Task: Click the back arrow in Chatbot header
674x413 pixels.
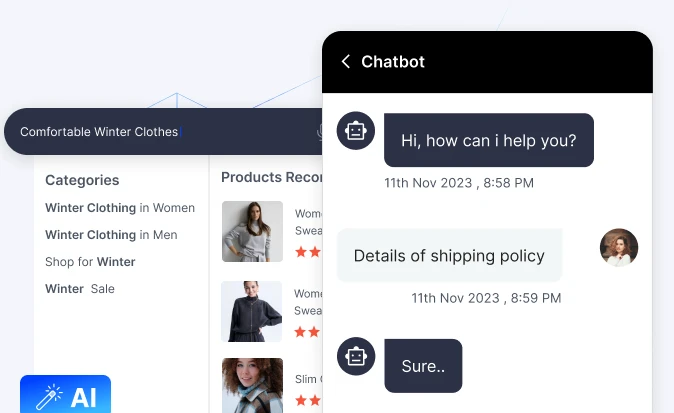Action: [346, 62]
